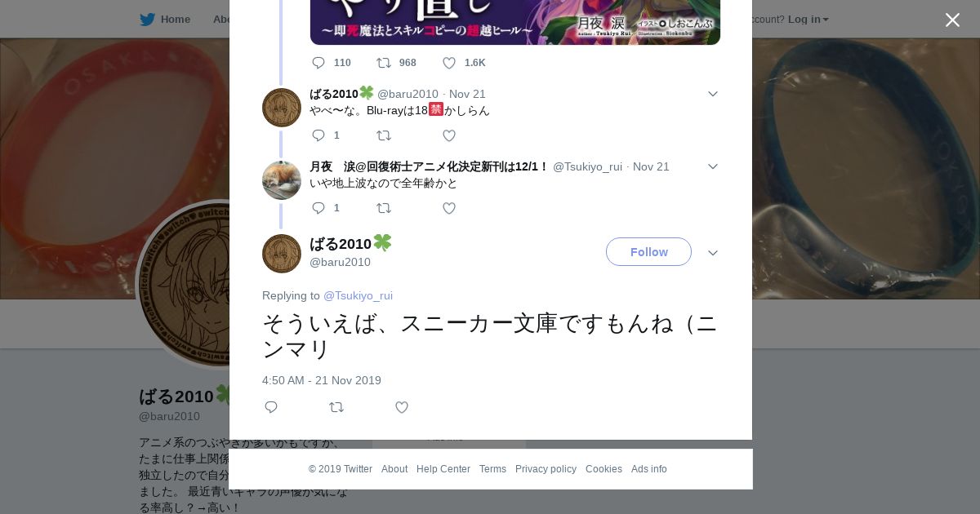The width and height of the screenshot is (980, 514).
Task: Open the @Tsukiyo_rui link in Replying to
Action: point(358,295)
